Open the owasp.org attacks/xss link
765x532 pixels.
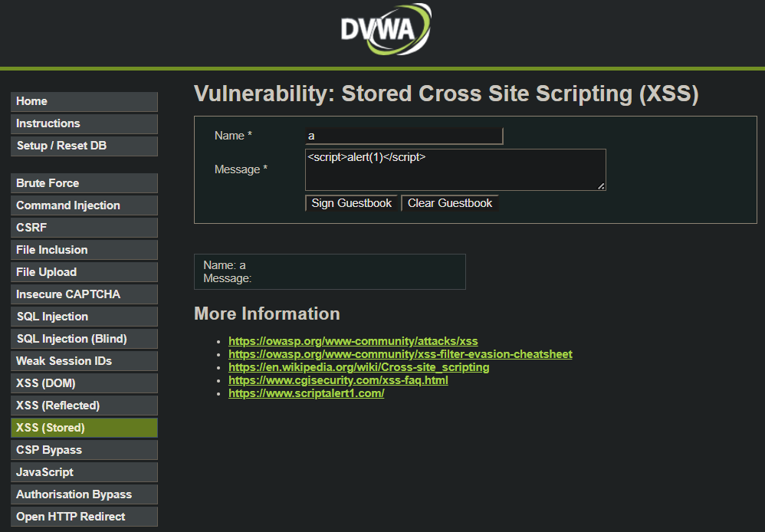[353, 341]
